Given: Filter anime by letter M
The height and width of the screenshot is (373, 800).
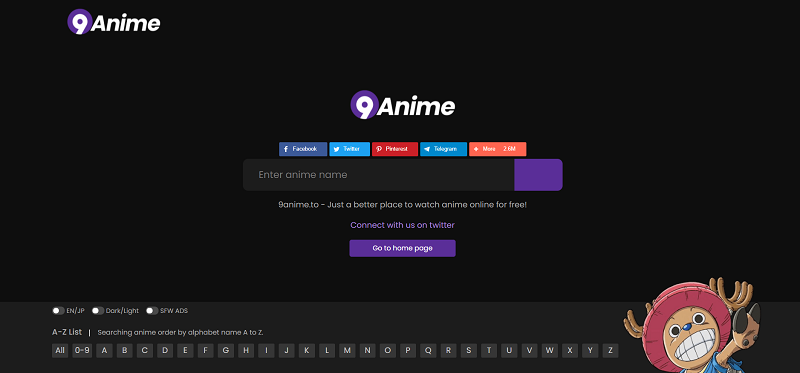Looking at the screenshot, I should click(347, 351).
